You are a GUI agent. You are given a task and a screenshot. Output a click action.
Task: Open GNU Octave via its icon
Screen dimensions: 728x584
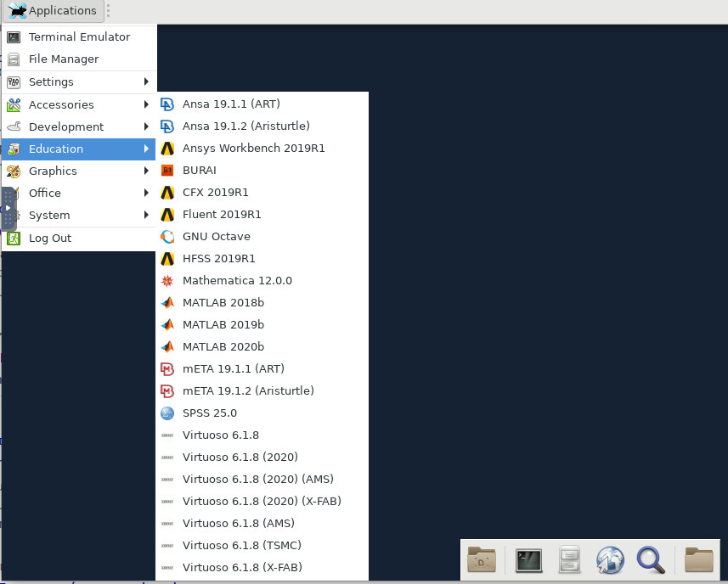167,237
